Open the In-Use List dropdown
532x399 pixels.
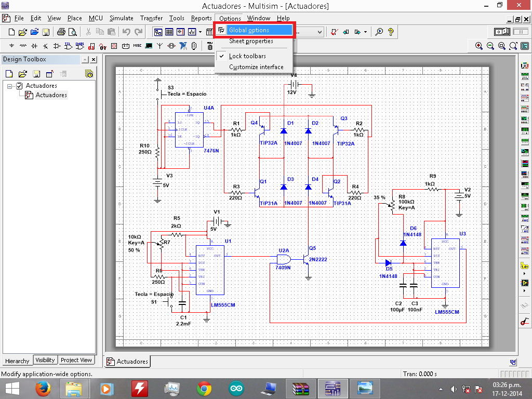(x=320, y=32)
